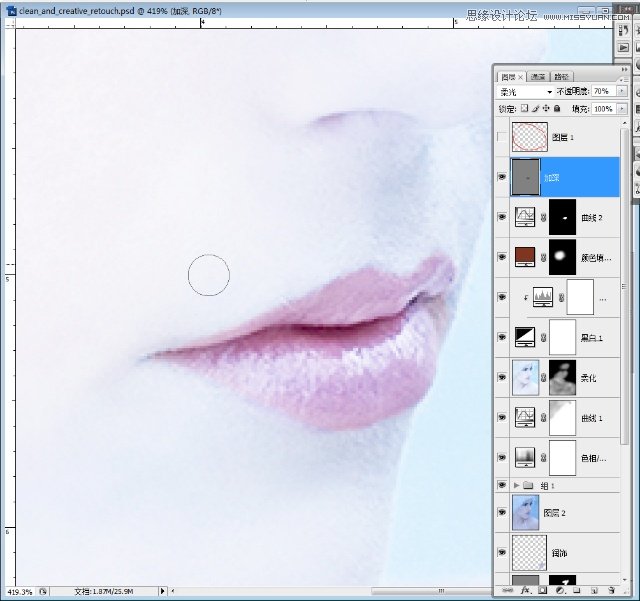Screen dimensions: 640x601
Task: Click the 曲线 1 curves adjustment icon
Action: click(x=525, y=417)
